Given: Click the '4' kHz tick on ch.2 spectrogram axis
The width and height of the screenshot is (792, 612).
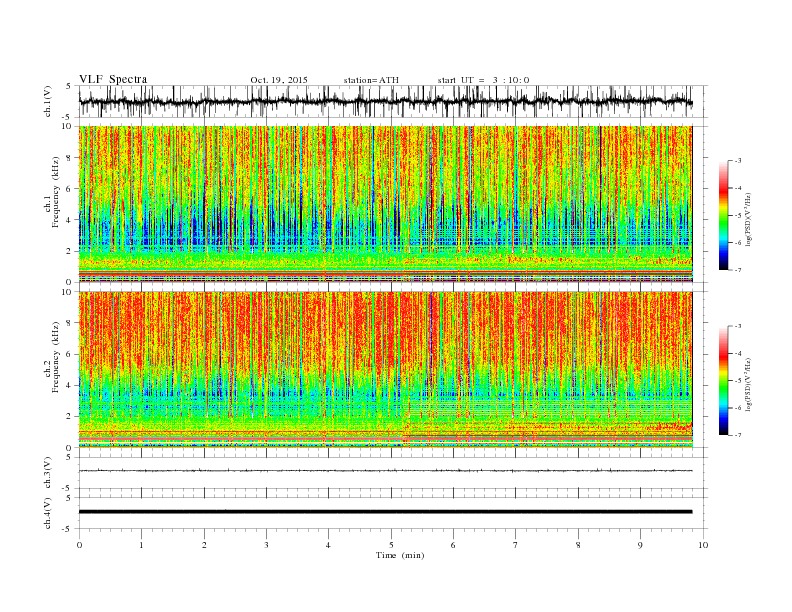Looking at the screenshot, I should 69,386.
